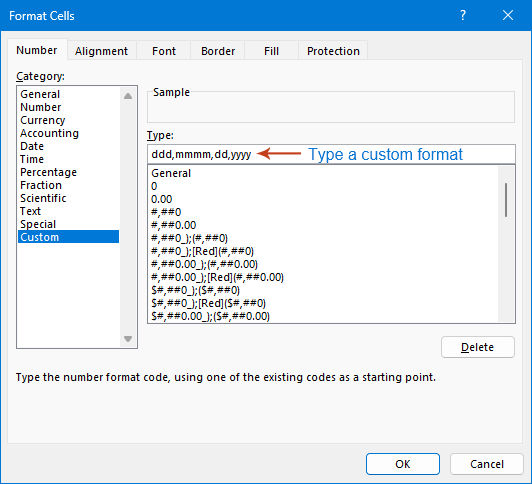
Task: Select the Fill tab
Action: [x=271, y=51]
